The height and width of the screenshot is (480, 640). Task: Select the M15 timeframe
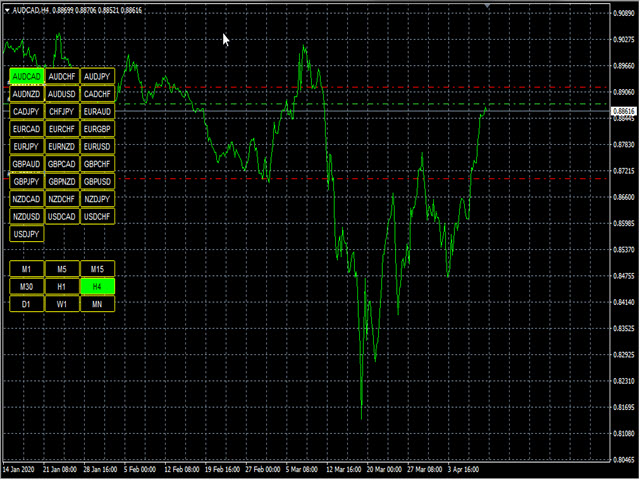click(x=98, y=269)
